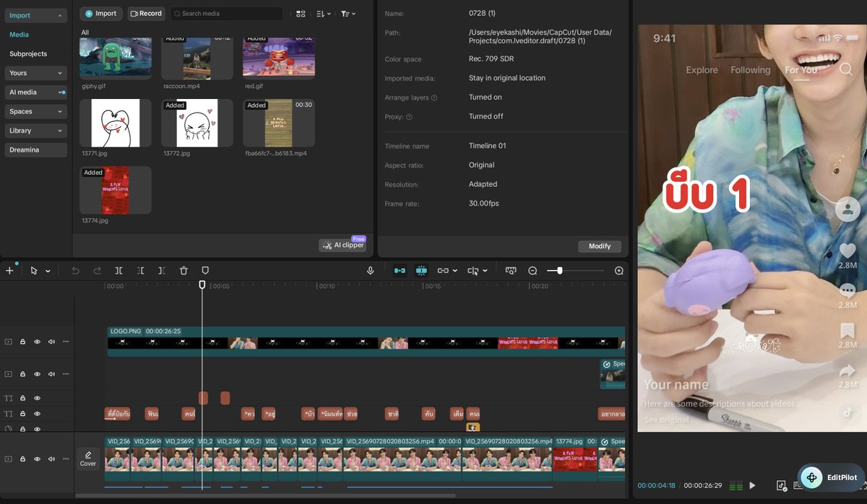Open the filter dropdown in media panel
The width and height of the screenshot is (867, 504).
pyautogui.click(x=348, y=14)
